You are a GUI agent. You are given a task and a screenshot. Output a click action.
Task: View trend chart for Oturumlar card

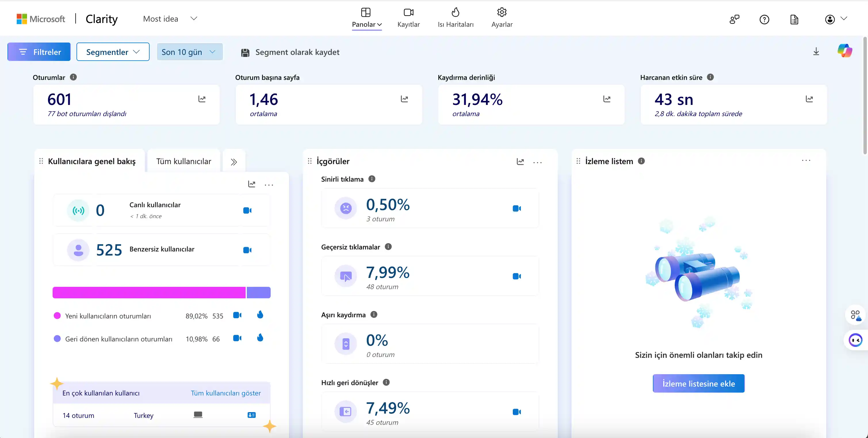click(x=202, y=99)
